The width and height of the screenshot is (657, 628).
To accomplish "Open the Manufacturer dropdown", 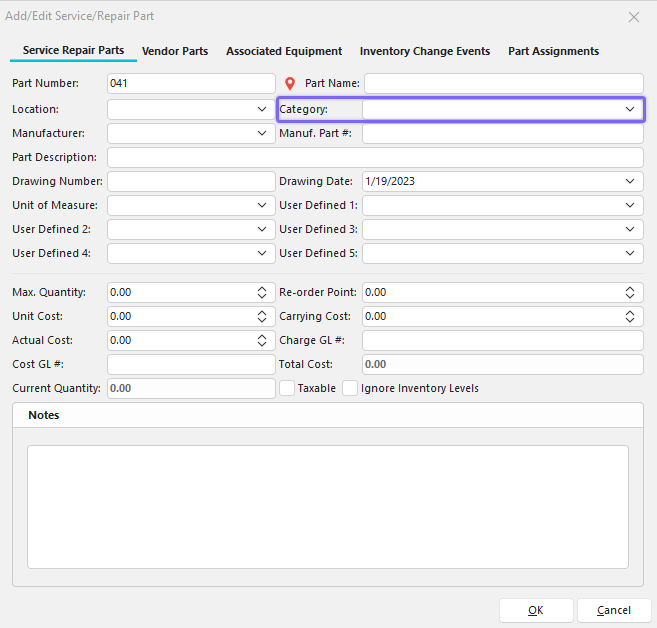I will pos(262,133).
